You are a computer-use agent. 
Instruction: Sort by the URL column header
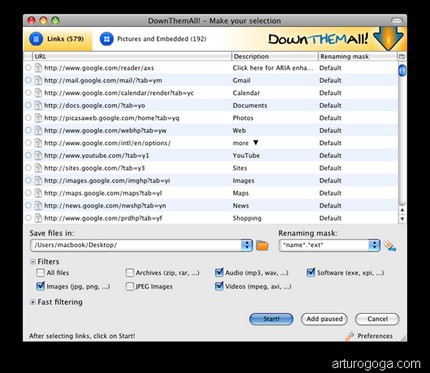click(131, 57)
